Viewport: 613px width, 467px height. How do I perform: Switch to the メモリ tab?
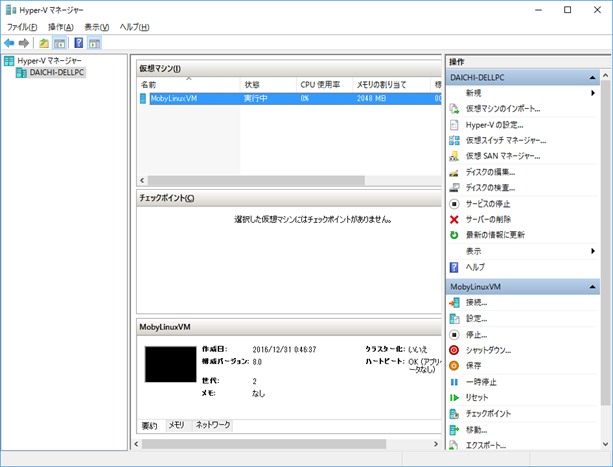176,425
